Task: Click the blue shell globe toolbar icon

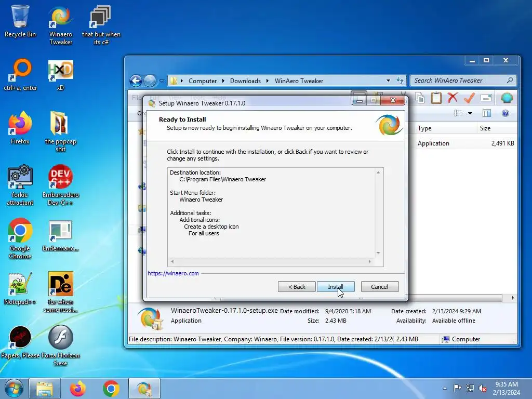Action: point(507,98)
